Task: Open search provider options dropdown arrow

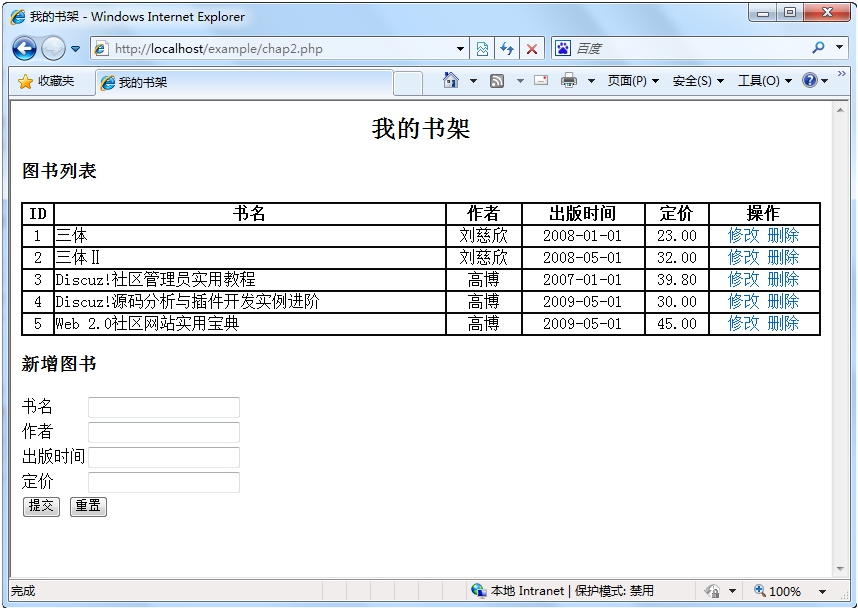Action: coord(839,48)
